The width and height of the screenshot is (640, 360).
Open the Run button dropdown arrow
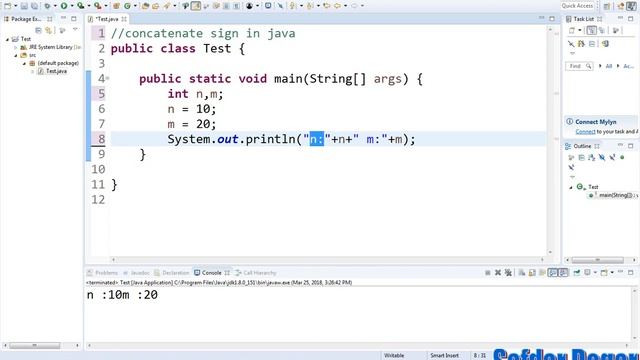pos(72,6)
